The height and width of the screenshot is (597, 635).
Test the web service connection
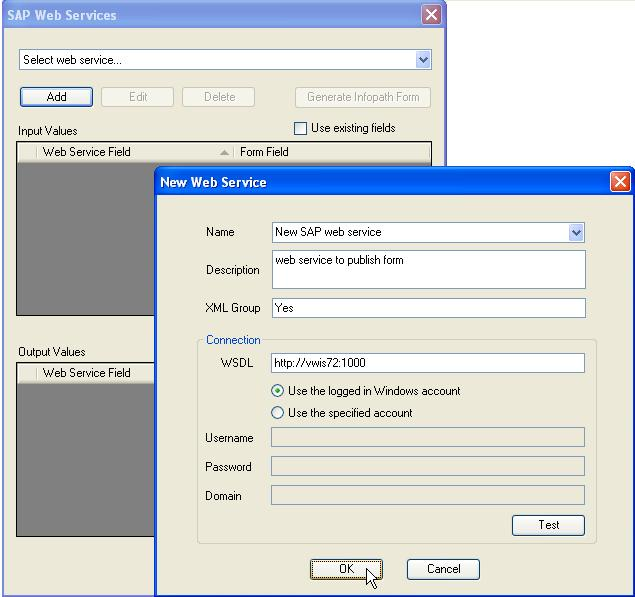pyautogui.click(x=548, y=525)
